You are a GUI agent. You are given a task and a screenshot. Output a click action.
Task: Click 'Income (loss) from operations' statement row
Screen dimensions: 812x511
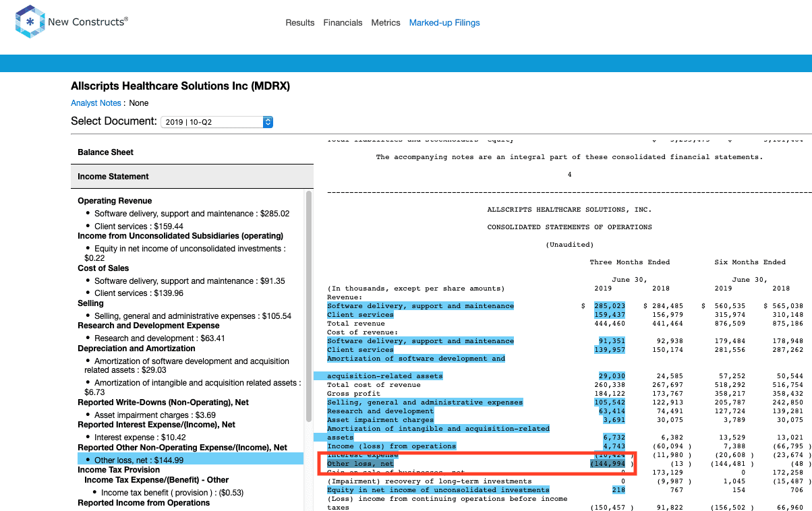392,446
